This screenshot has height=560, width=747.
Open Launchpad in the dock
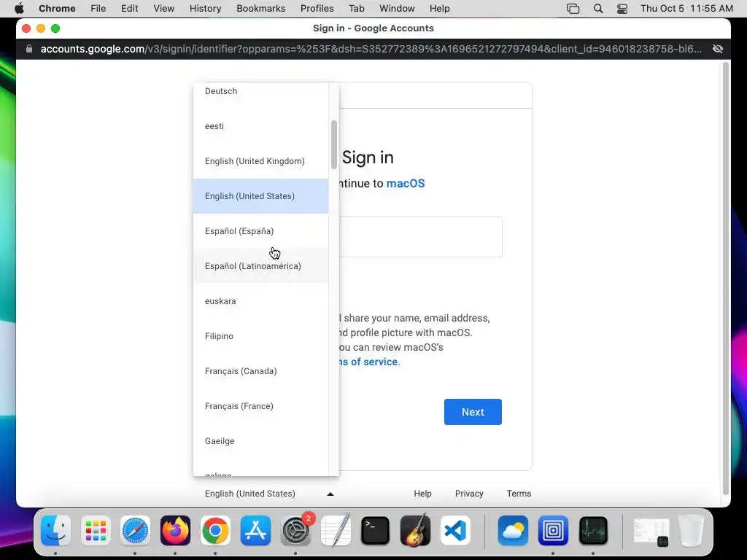click(x=96, y=531)
